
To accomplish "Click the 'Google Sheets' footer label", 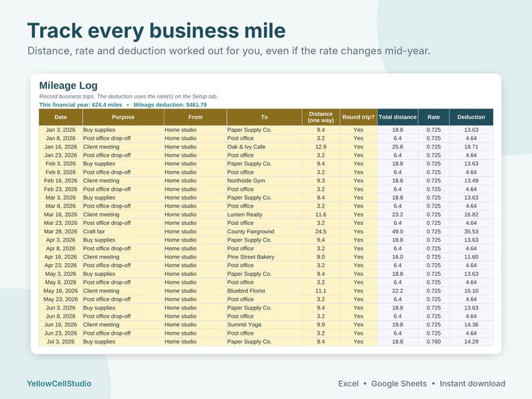I will click(x=399, y=384).
